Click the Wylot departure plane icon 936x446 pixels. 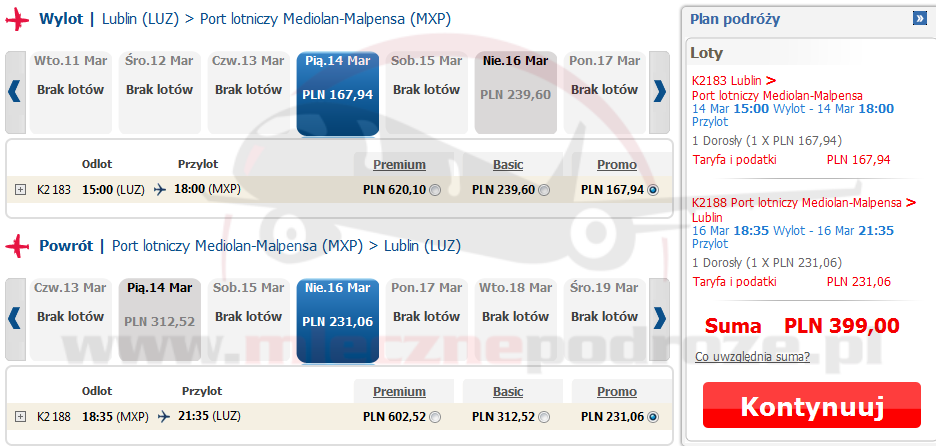17,19
